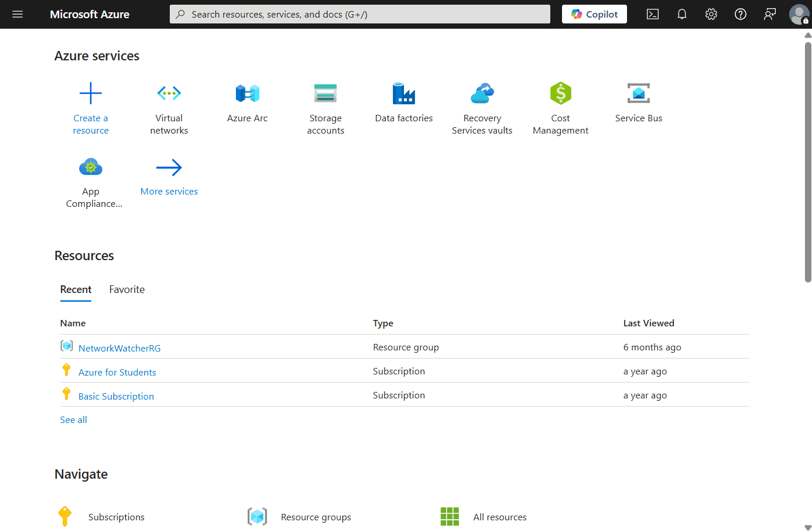Open the Azure for Students link

117,372
